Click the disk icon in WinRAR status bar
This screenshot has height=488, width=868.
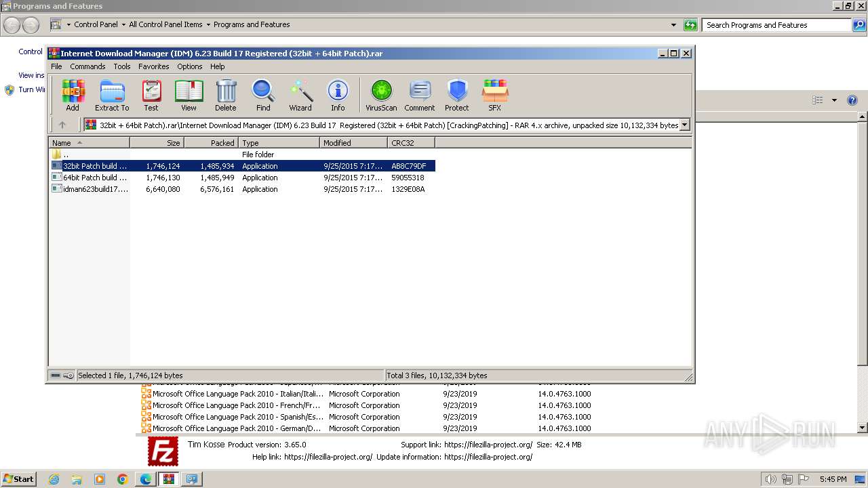(x=56, y=375)
